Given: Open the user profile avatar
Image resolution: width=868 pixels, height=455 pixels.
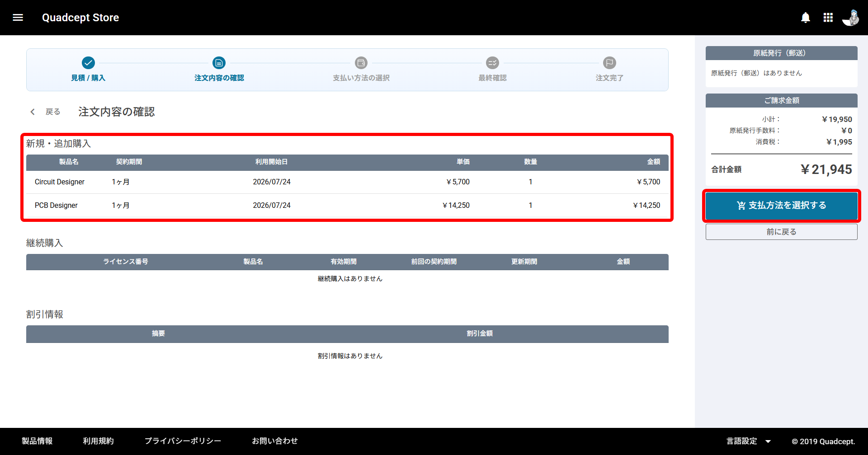Looking at the screenshot, I should (850, 18).
